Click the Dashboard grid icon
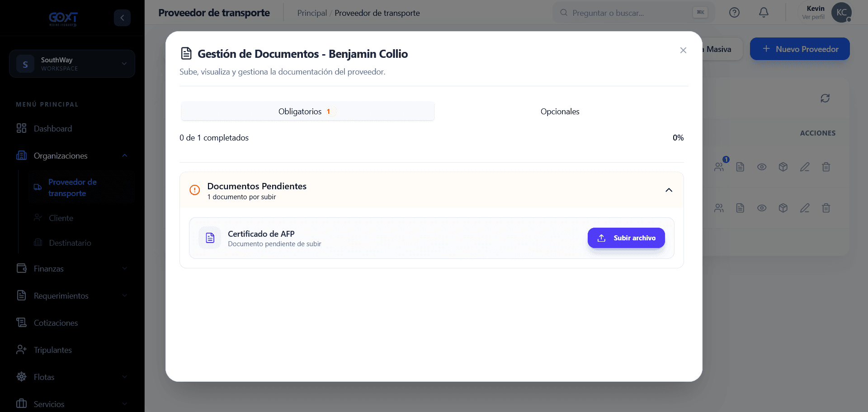 [x=21, y=128]
